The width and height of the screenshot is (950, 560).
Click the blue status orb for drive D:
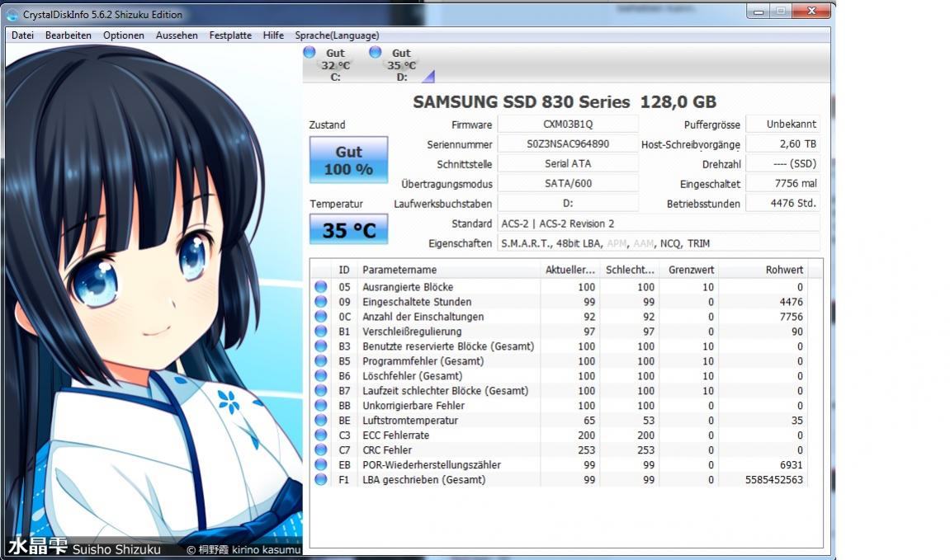point(376,52)
